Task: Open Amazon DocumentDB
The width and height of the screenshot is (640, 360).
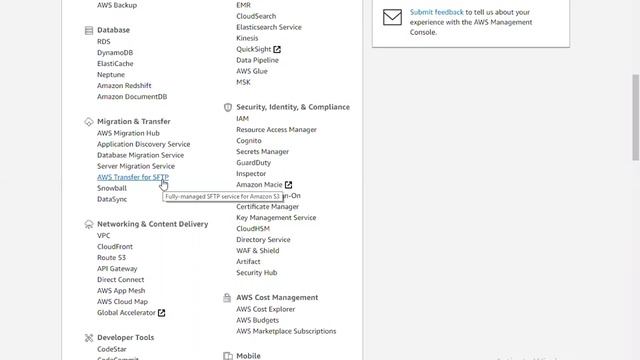Action: tap(132, 97)
